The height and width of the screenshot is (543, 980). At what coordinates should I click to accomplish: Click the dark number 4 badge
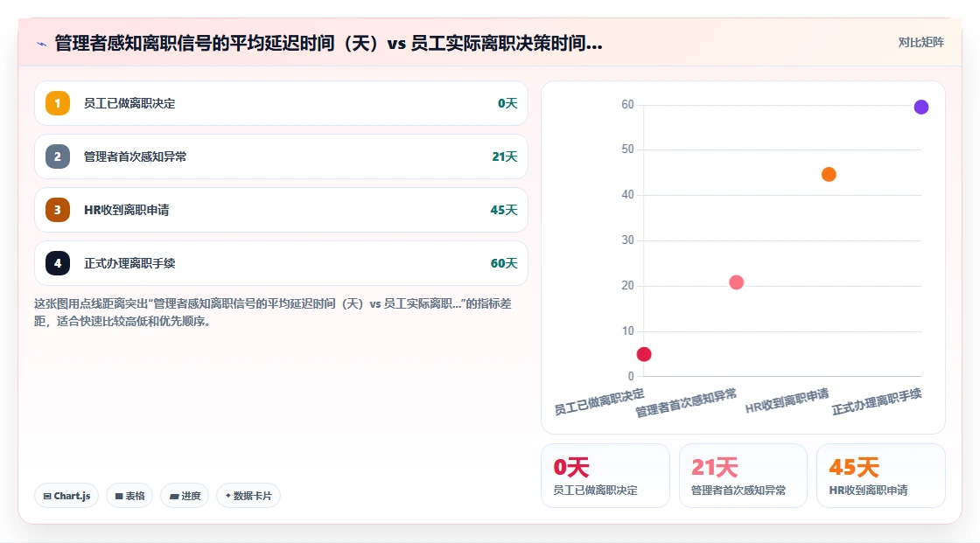(58, 263)
